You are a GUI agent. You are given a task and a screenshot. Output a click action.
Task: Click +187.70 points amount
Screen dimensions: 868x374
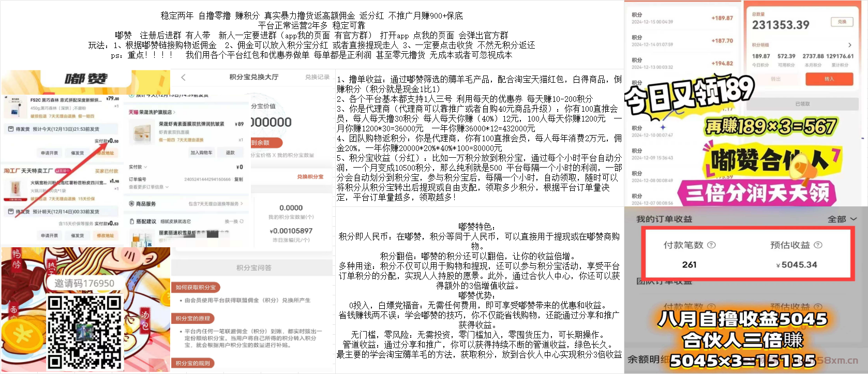[722, 41]
